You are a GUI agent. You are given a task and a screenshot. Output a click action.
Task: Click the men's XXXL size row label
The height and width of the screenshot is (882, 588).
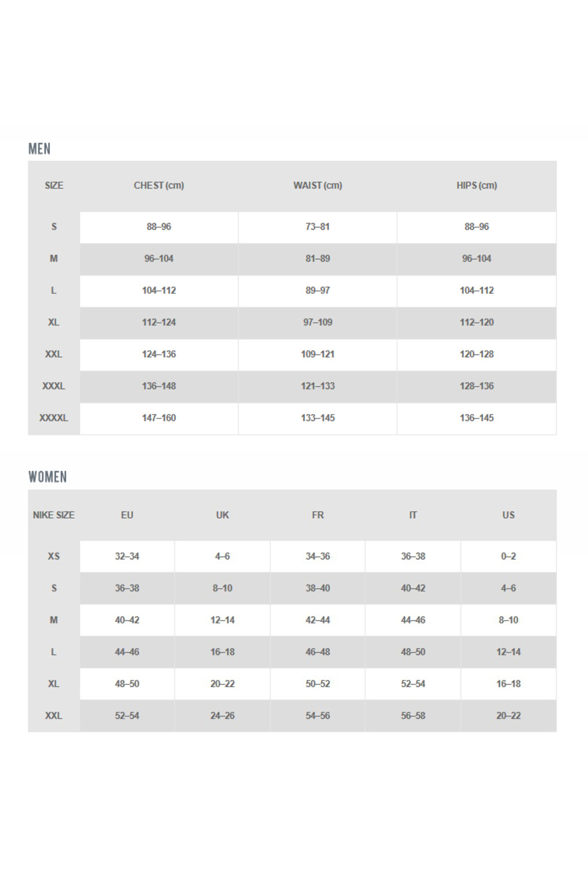53,386
